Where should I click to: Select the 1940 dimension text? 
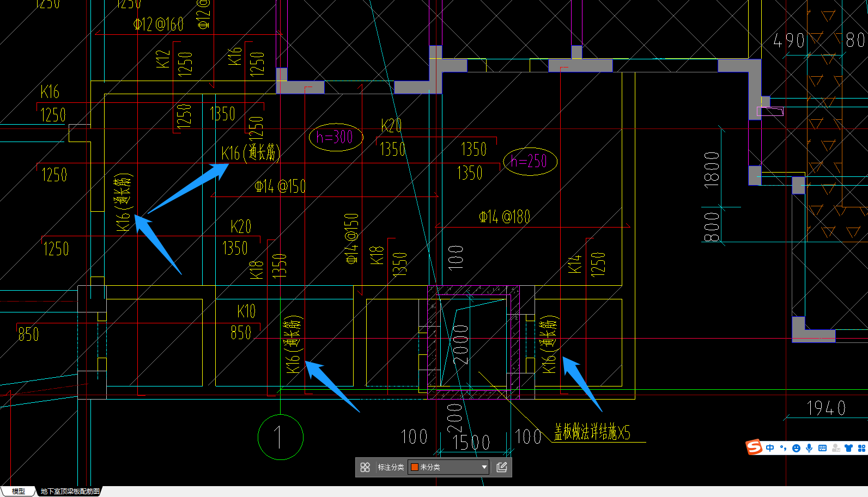tap(826, 408)
